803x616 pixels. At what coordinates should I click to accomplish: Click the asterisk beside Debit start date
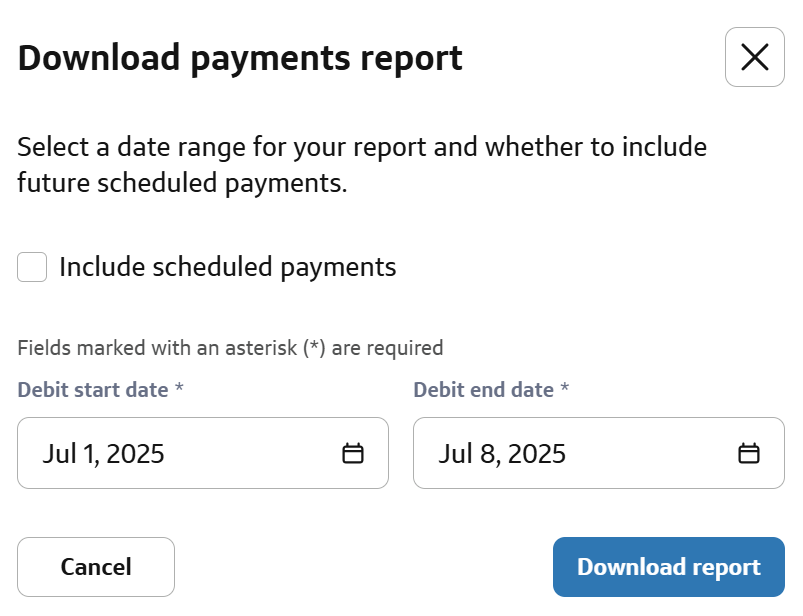tap(179, 389)
